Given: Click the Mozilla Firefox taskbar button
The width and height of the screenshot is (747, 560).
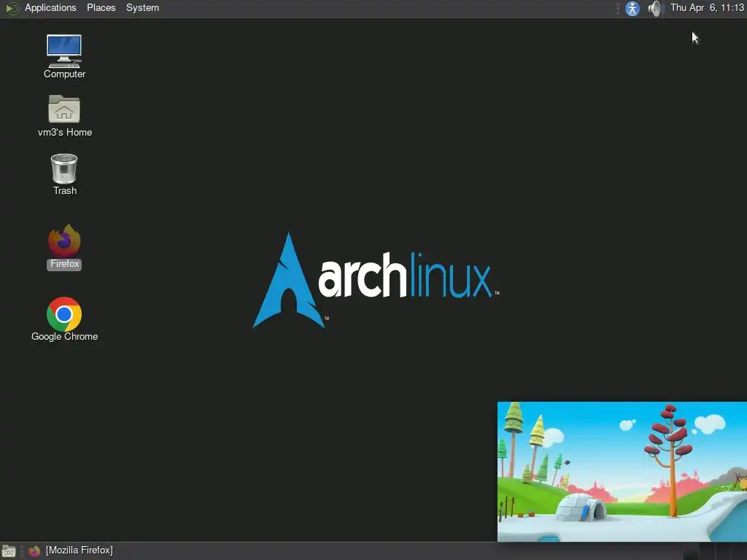Looking at the screenshot, I should coord(71,551).
